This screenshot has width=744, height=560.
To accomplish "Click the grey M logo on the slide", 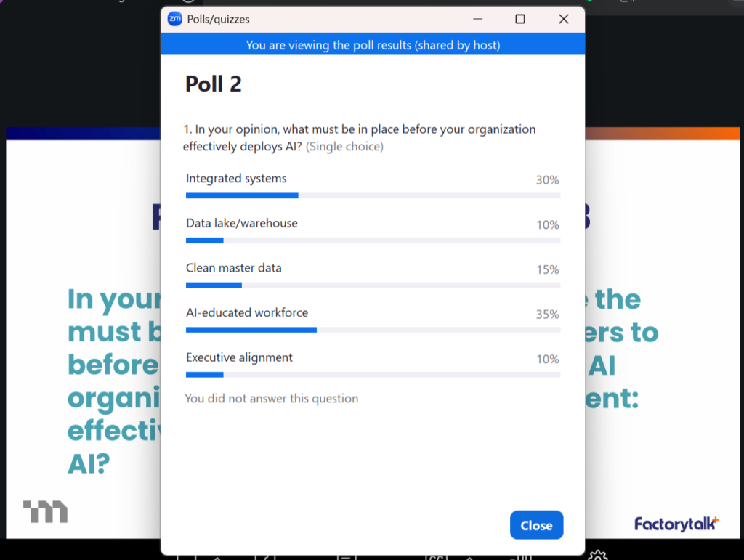I will point(45,511).
